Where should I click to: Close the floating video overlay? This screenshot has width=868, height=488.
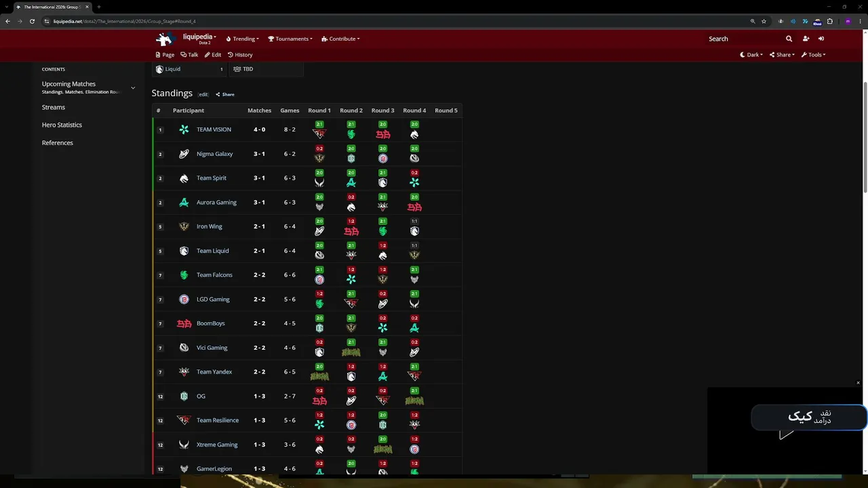[x=858, y=383]
